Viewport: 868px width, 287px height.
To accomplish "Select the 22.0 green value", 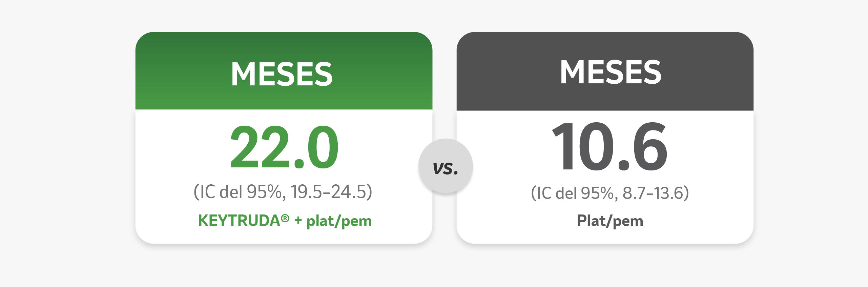I will click(x=284, y=147).
